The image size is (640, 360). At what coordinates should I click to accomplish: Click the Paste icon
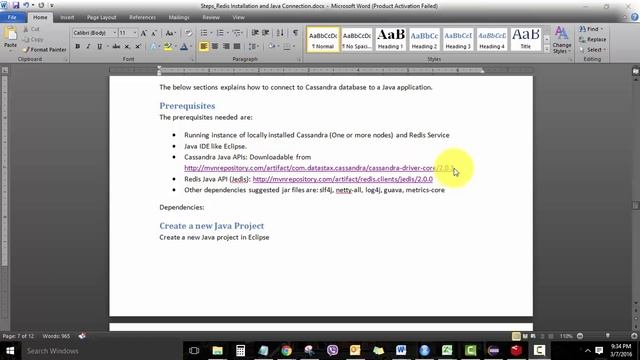click(x=10, y=34)
